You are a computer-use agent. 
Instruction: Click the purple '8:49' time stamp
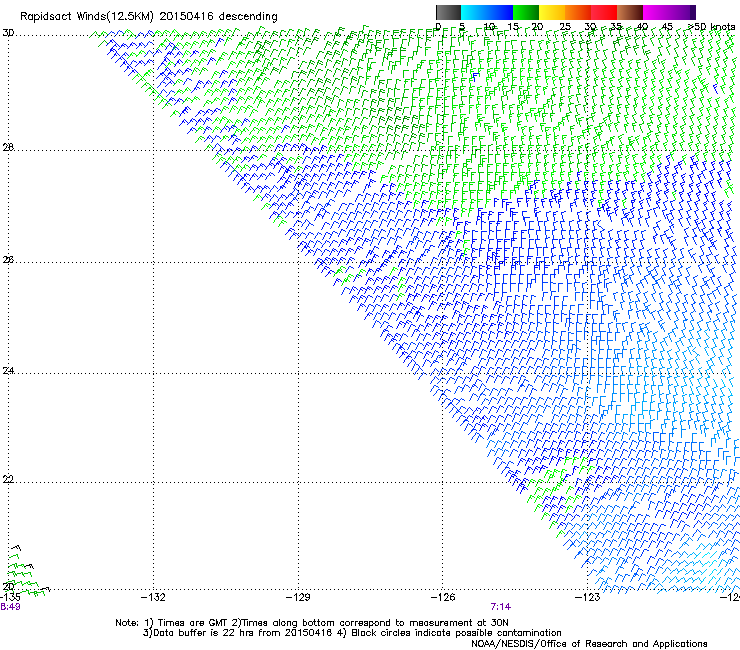click(10, 607)
